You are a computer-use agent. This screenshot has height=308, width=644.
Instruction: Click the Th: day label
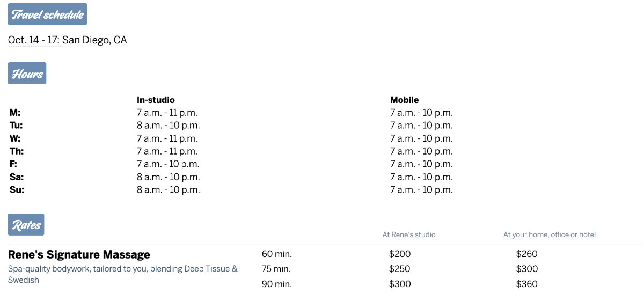tap(17, 151)
